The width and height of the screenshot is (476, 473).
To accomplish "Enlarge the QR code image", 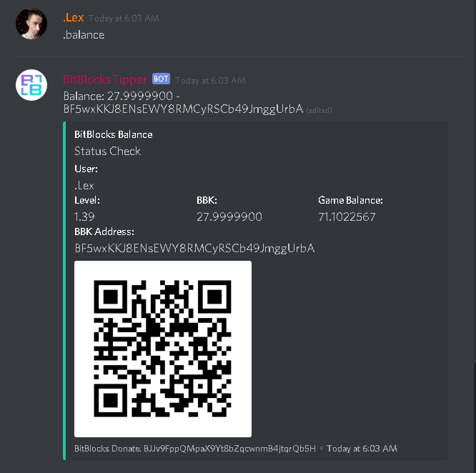I will point(163,349).
